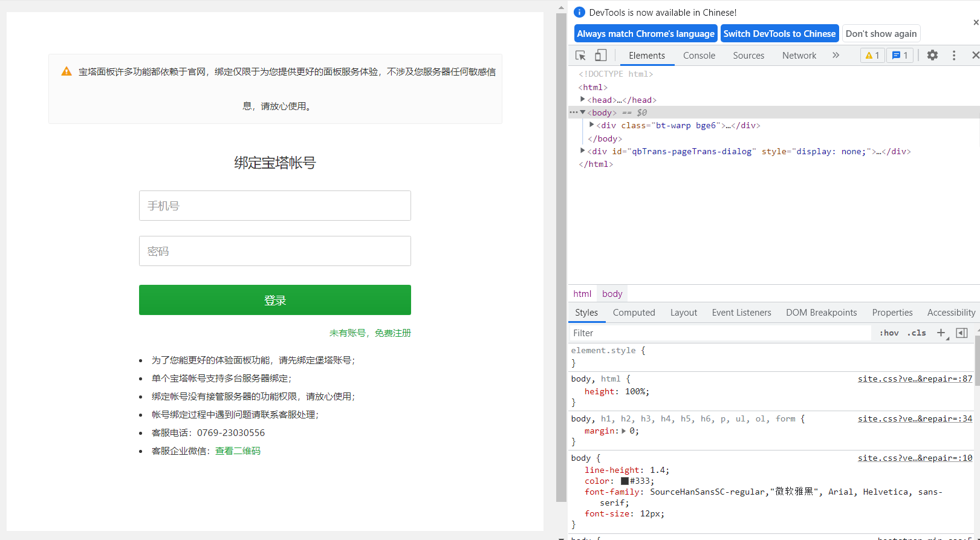This screenshot has width=980, height=540.
Task: Select the closing </body> tag line
Action: point(605,138)
